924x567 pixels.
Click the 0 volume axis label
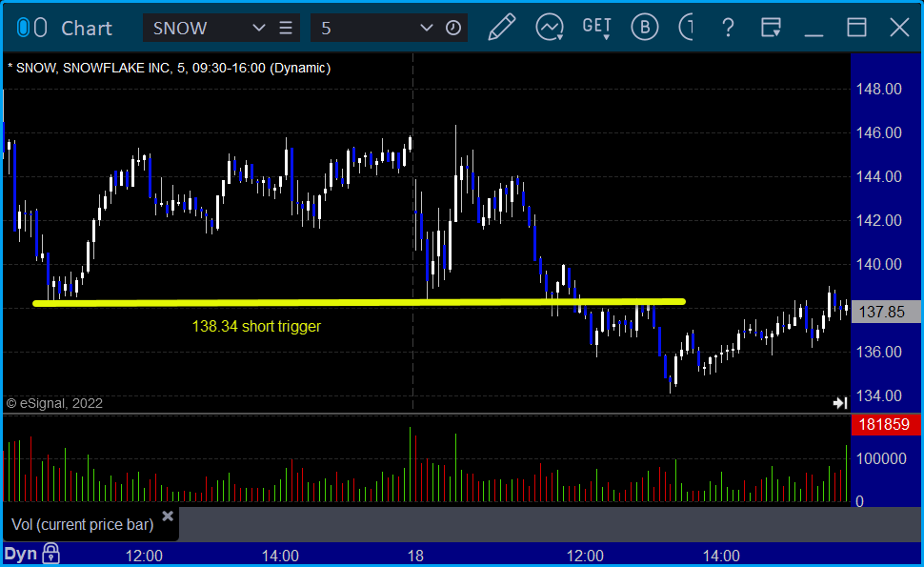tap(859, 501)
